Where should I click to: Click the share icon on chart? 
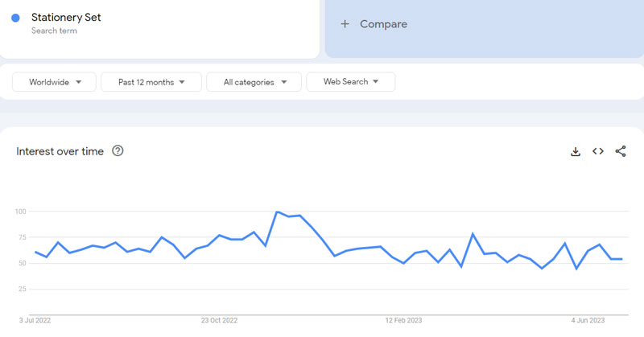click(x=621, y=151)
